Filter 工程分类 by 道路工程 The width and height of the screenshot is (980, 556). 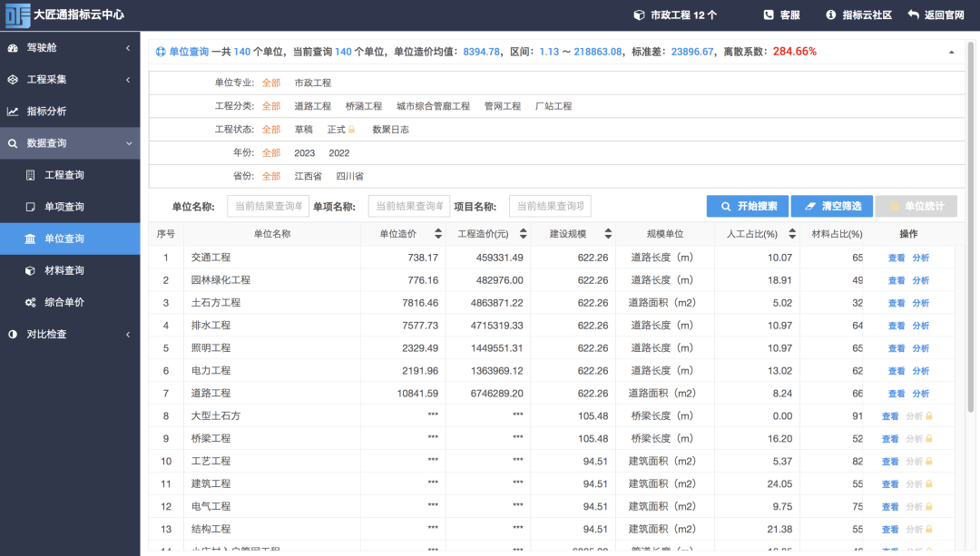tap(312, 106)
